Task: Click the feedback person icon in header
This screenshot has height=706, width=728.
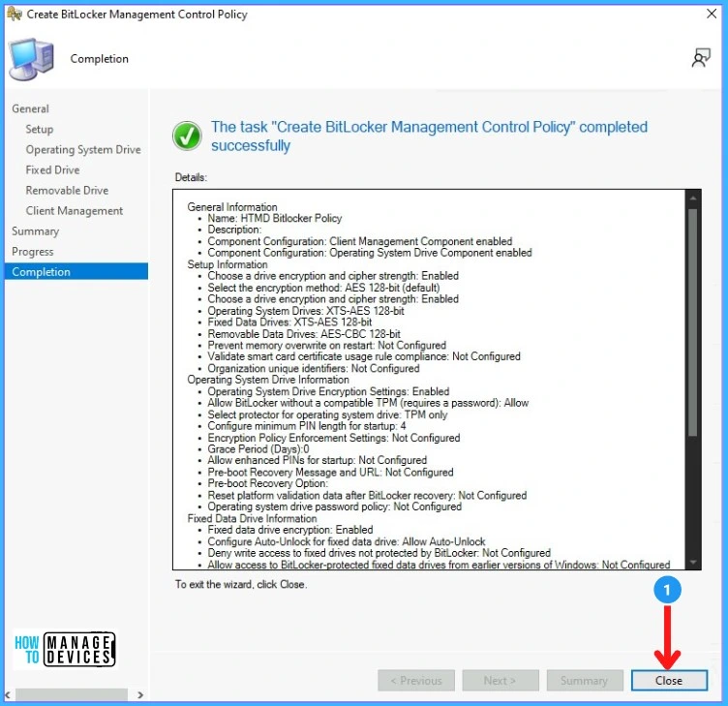Action: [x=701, y=58]
